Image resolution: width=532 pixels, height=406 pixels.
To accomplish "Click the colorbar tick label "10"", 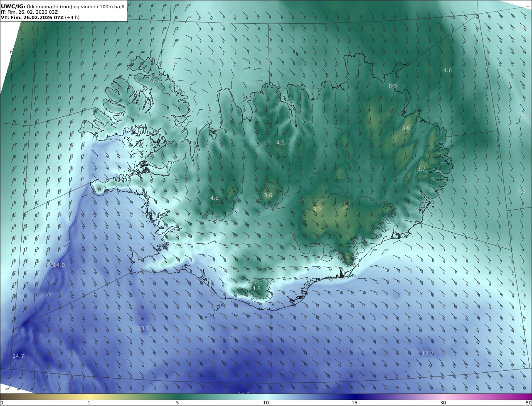I will (x=266, y=403).
